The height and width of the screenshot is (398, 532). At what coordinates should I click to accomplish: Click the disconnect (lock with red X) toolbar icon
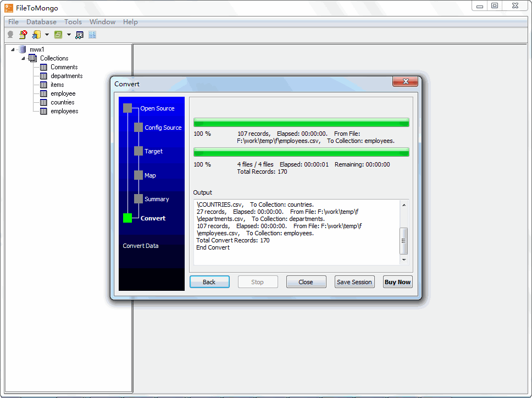tap(23, 35)
